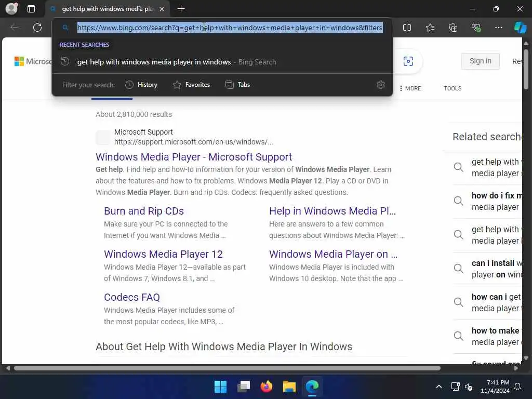532x399 pixels.
Task: Click the Microsoft Bing logo
Action: (x=33, y=61)
